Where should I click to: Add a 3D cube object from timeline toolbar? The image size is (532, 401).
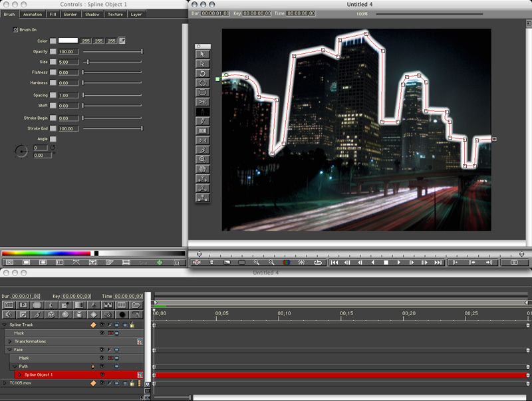pos(51,315)
